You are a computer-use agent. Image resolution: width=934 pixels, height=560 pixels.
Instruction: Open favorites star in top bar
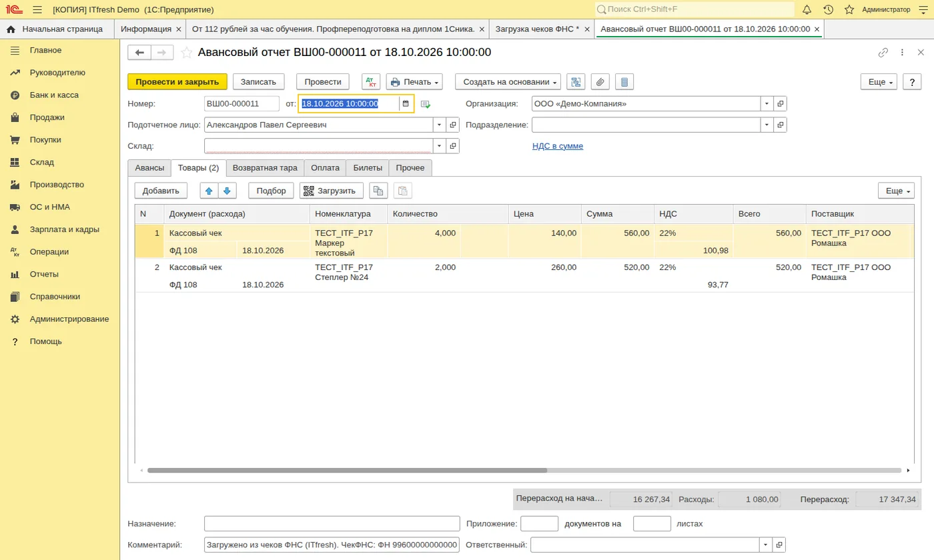(x=849, y=9)
